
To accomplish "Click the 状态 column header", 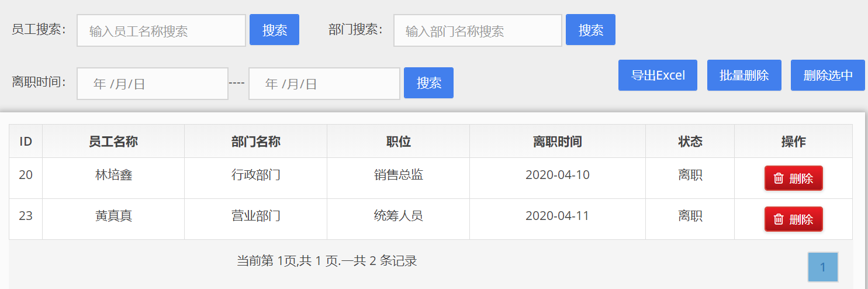I will coord(690,141).
